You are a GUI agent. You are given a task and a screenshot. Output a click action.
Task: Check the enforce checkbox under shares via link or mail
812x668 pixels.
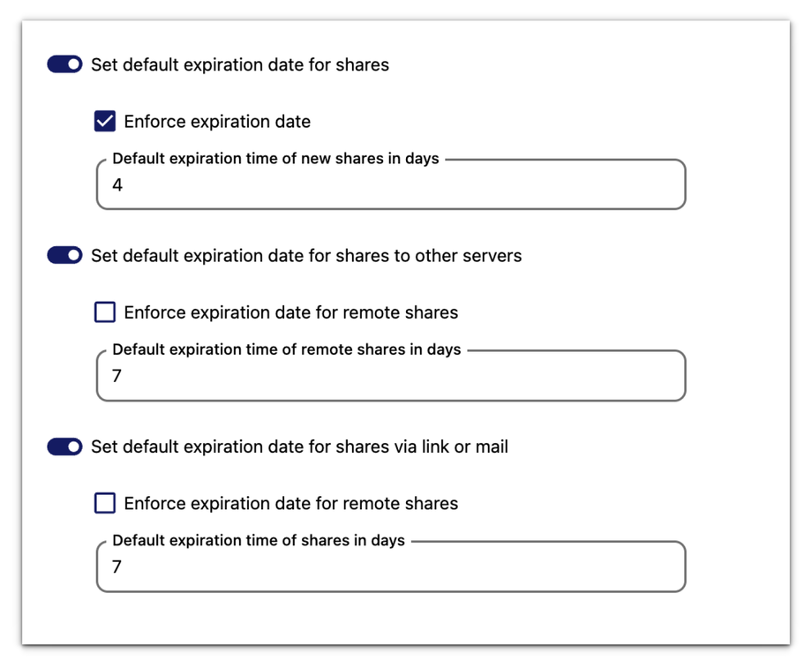105,503
